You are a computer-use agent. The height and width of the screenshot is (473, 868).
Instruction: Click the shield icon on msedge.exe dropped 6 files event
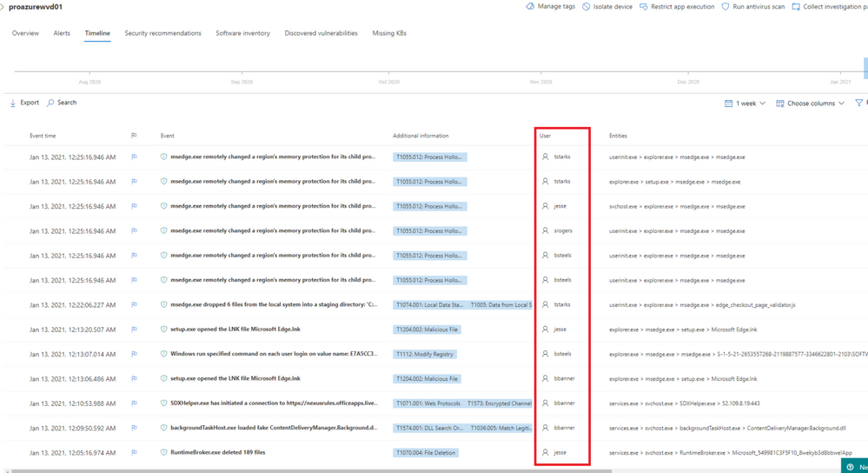[x=163, y=304]
